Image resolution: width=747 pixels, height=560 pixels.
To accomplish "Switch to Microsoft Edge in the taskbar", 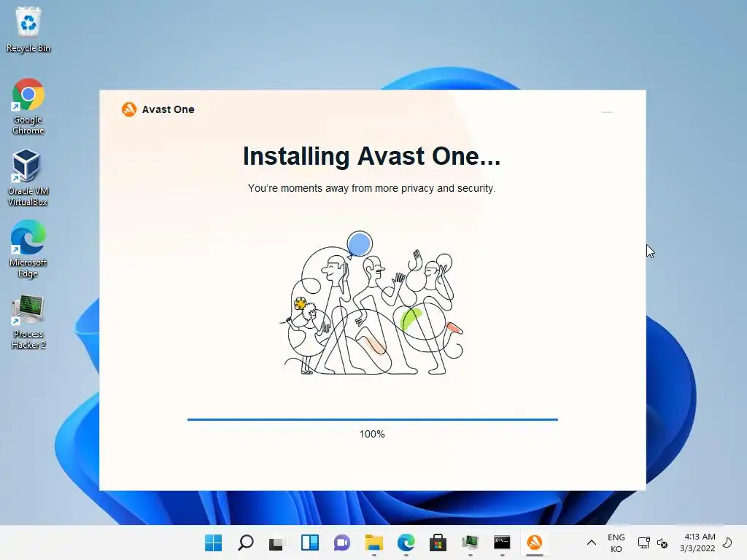I will tap(406, 542).
